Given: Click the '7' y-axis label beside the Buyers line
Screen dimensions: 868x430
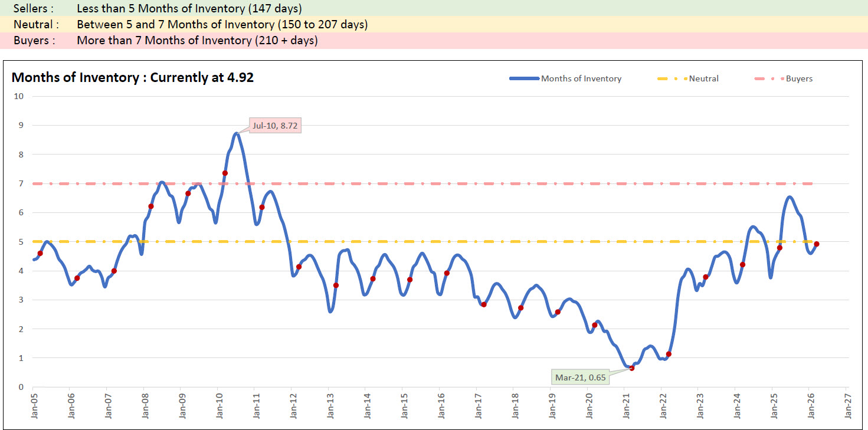Looking at the screenshot, I should pos(20,183).
